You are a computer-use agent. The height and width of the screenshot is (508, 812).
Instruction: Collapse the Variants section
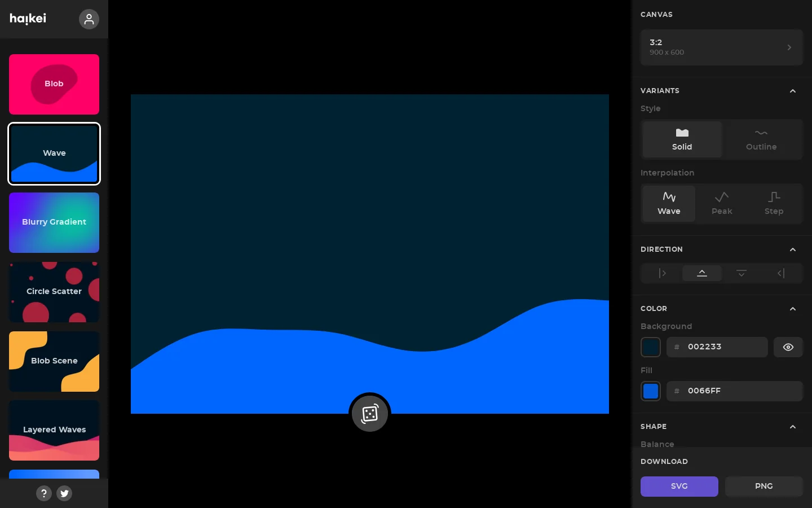click(793, 91)
